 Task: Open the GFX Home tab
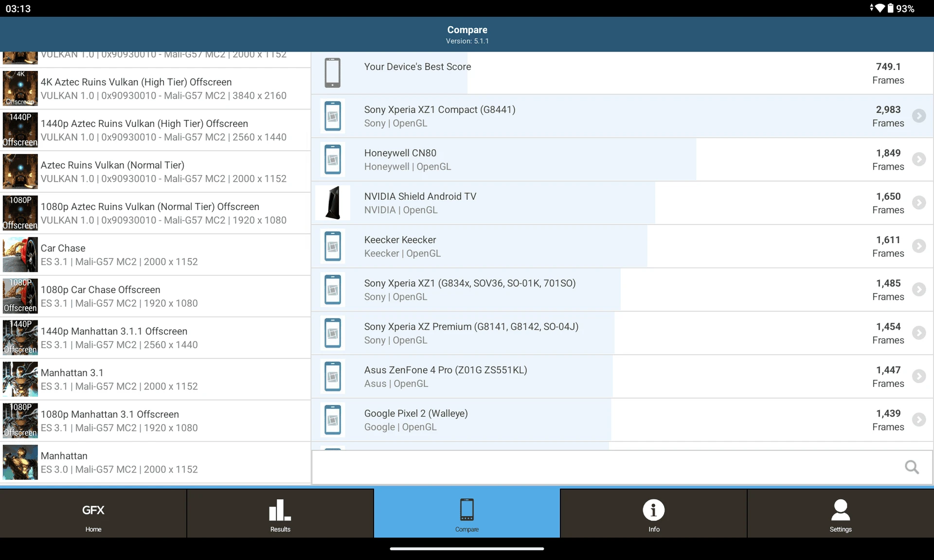point(93,513)
